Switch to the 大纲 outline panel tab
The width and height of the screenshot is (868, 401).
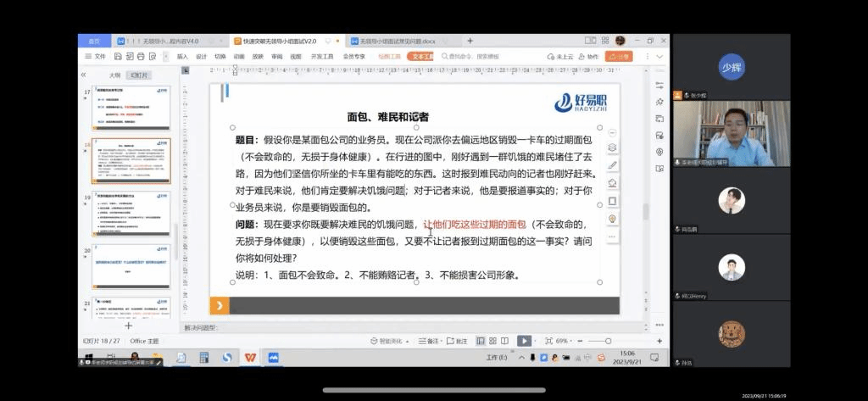coord(114,75)
